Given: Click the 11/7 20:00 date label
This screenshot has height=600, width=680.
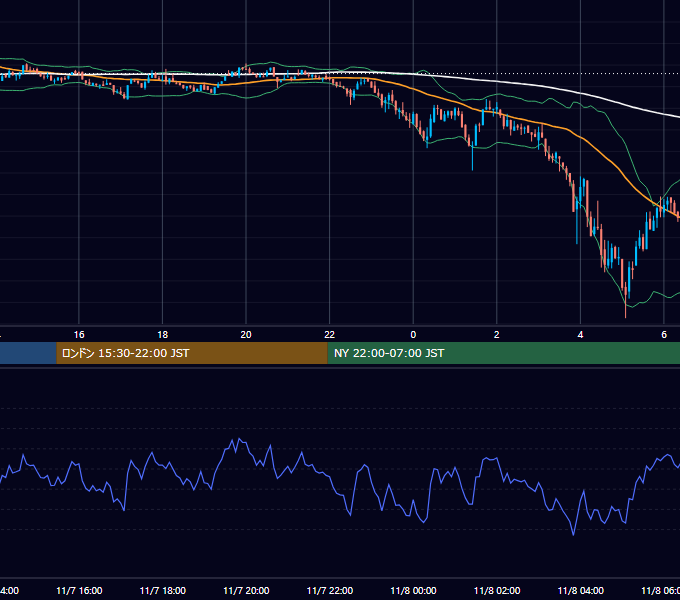Looking at the screenshot, I should pos(246,590).
